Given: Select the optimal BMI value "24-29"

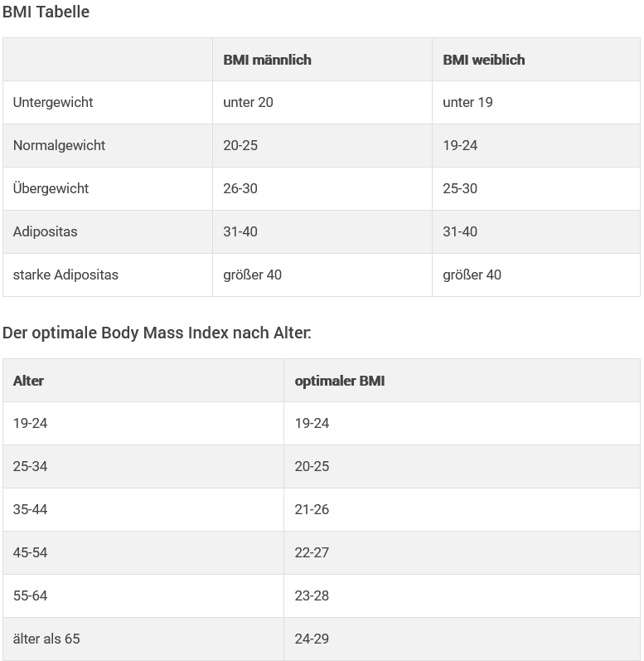Looking at the screenshot, I should point(312,639).
